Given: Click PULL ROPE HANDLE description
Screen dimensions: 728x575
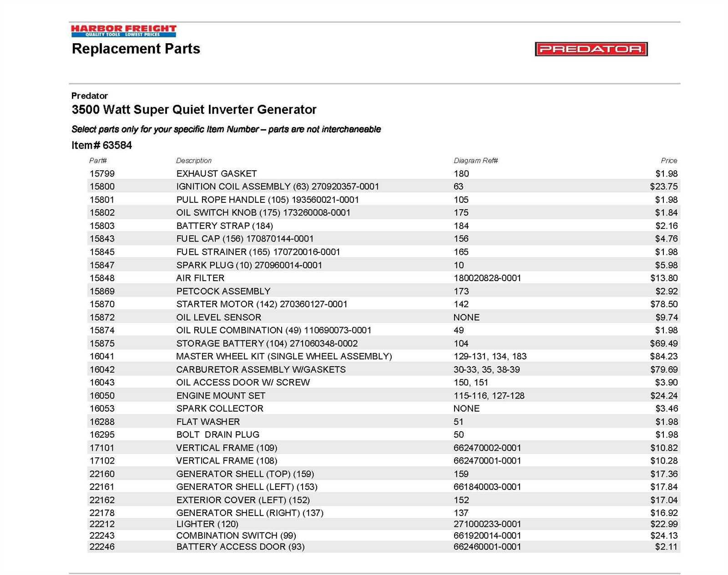Looking at the screenshot, I should click(x=268, y=200).
